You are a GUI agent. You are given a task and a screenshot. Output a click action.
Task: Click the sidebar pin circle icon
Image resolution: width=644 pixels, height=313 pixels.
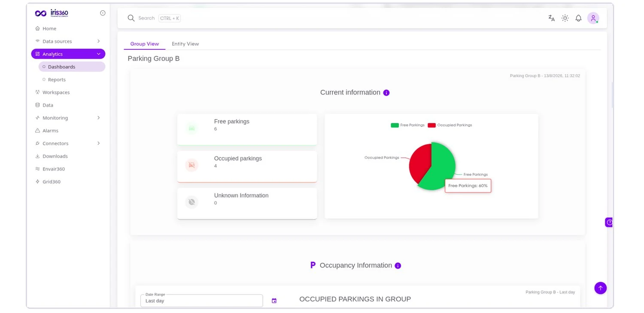(103, 13)
